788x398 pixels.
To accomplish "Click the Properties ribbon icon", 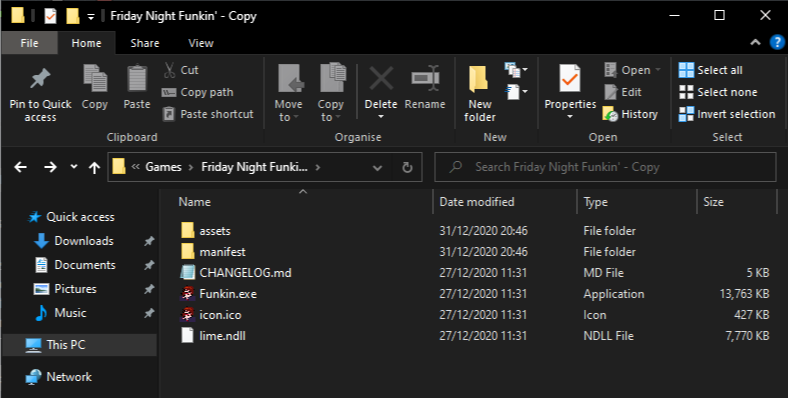I will click(x=570, y=79).
